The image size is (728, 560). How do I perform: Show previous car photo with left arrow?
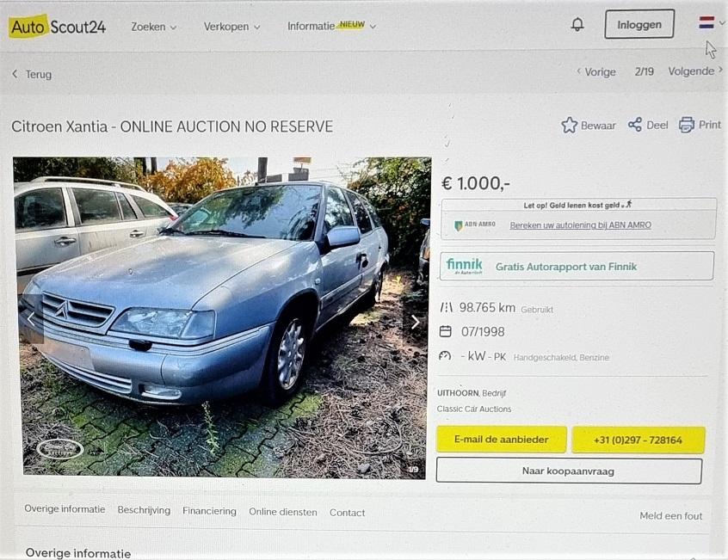pos(31,319)
